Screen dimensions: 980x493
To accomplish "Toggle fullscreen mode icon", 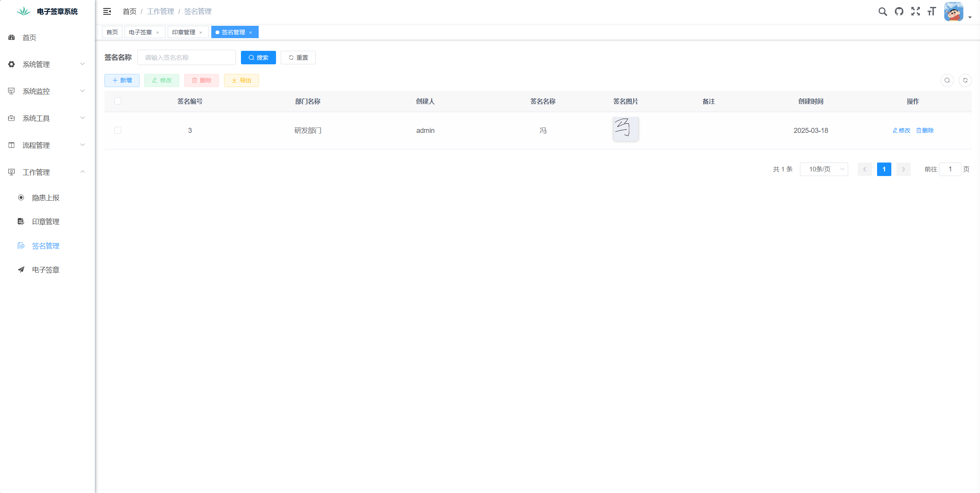I will pos(915,12).
